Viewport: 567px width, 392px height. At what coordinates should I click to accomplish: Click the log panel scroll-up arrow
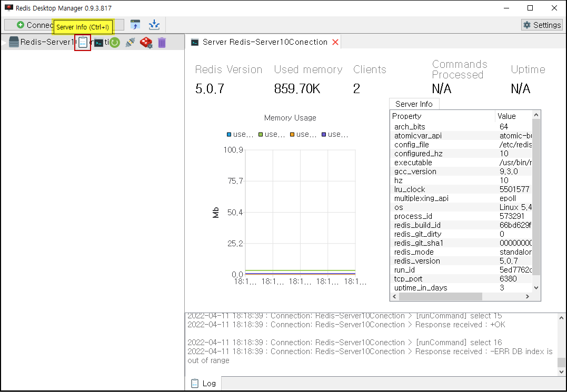(x=561, y=318)
